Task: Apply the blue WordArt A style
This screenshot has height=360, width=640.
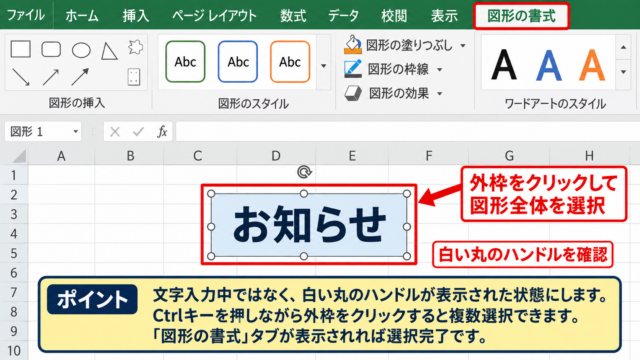Action: (549, 64)
